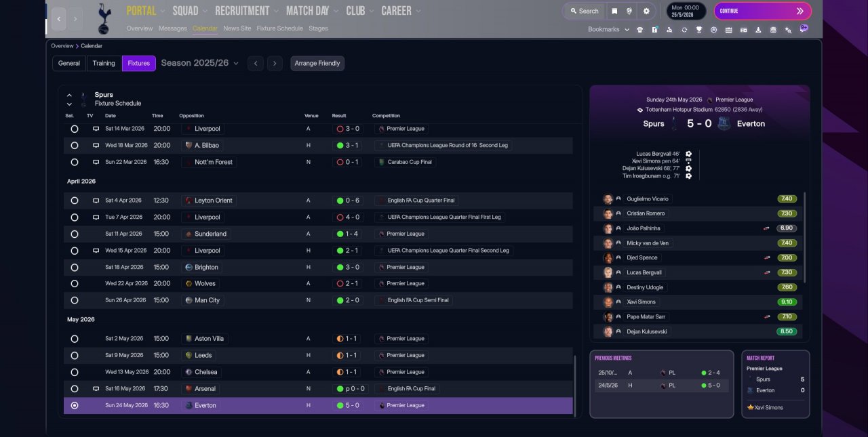The image size is (868, 437).
Task: Switch to the General calendar tab
Action: tap(69, 63)
